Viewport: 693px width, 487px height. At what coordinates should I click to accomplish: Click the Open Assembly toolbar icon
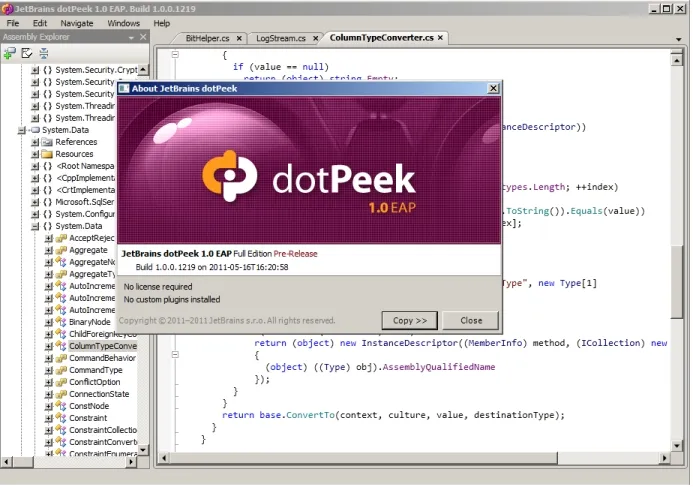9,53
